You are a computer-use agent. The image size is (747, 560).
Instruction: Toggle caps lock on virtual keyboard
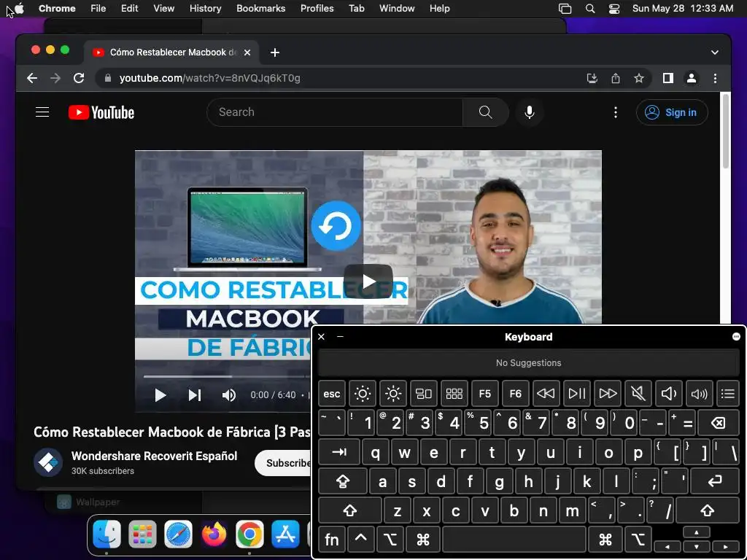tap(343, 481)
